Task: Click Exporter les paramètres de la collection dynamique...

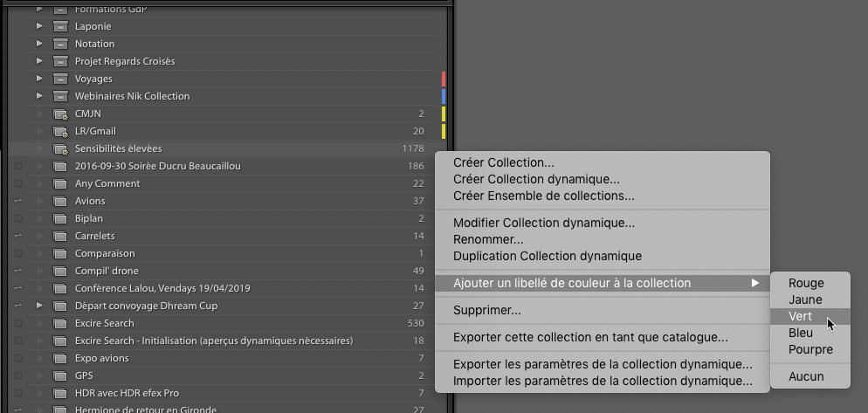Action: 603,365
